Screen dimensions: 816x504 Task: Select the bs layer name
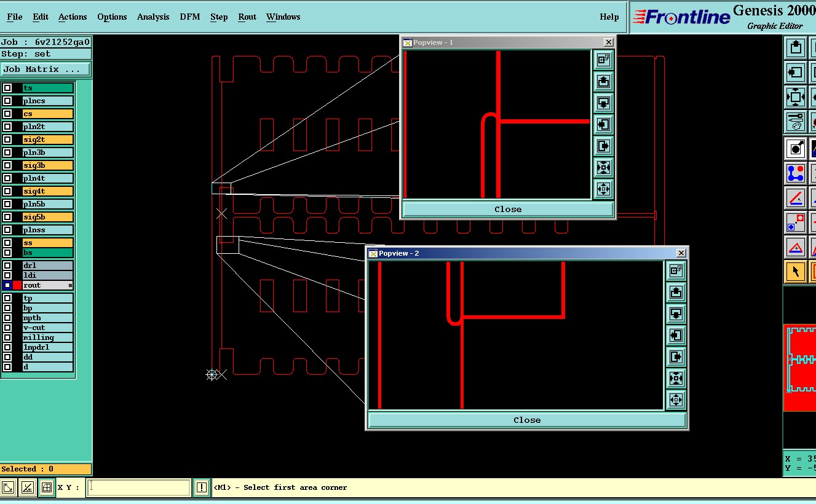pos(48,253)
